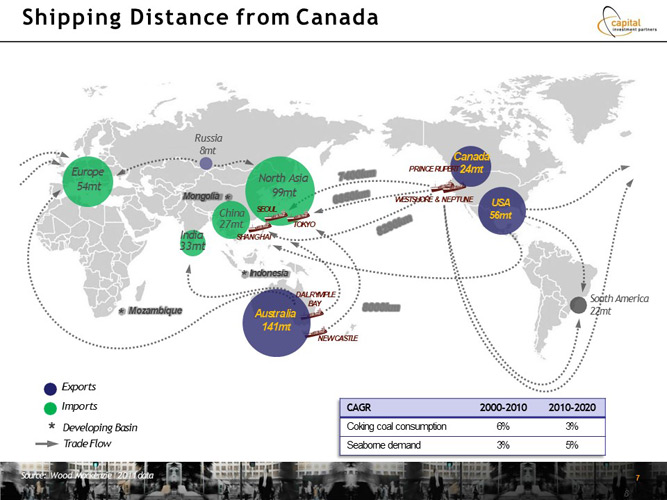This screenshot has width=667, height=500.
Task: Click the Developing Basin asterisk in legend
Action: (49, 426)
